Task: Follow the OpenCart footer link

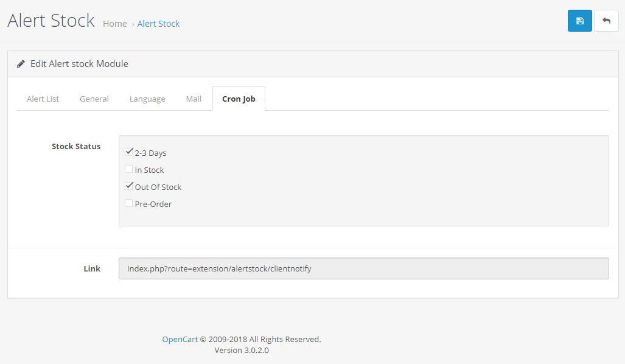Action: (180, 339)
